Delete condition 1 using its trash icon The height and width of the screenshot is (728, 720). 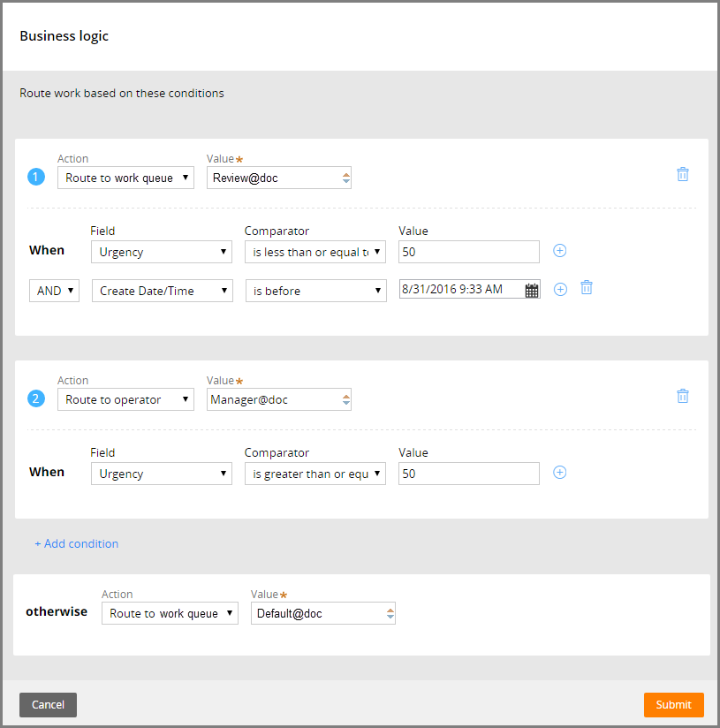(x=682, y=175)
